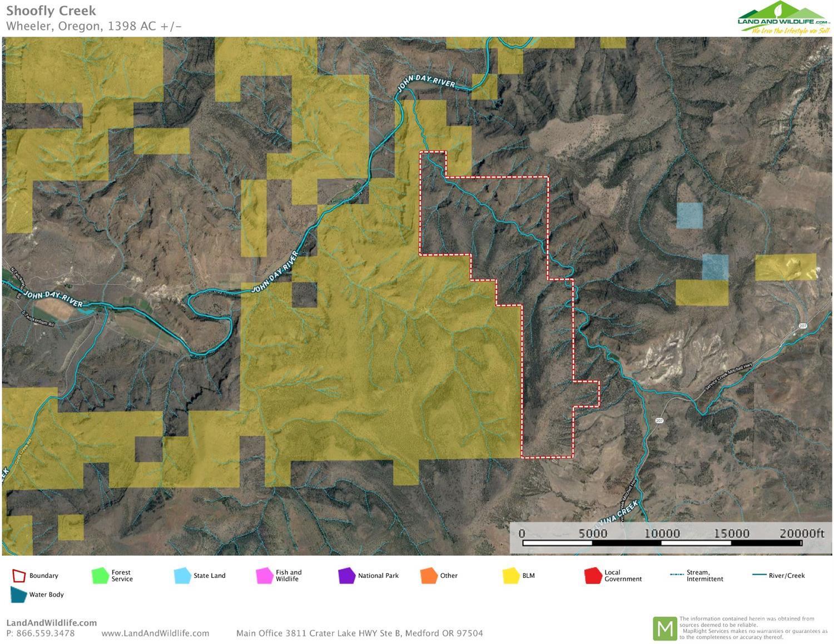The image size is (834, 644).
Task: Click the yellow BLM legend swatch
Action: point(510,576)
